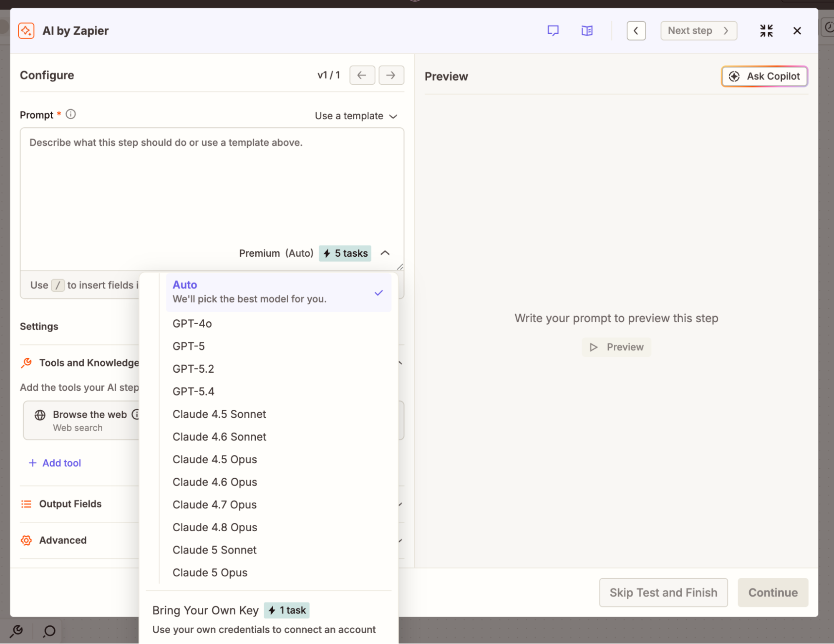Viewport: 834px width, 644px height.
Task: Select GPT-4o from model list
Action: click(278, 324)
